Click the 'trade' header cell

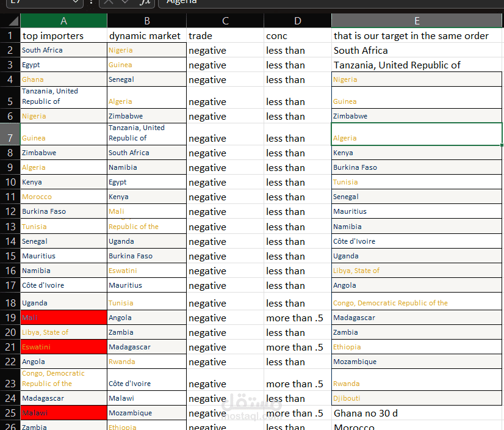(x=225, y=35)
